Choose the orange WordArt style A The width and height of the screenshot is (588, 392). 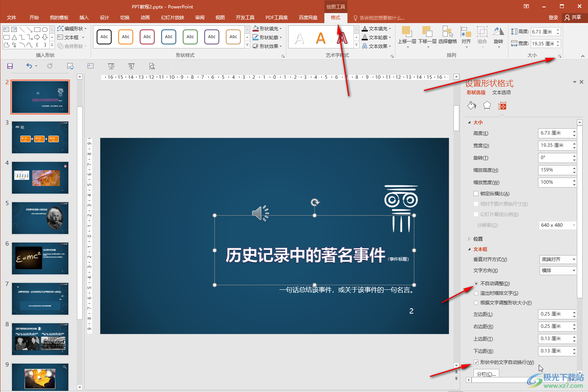point(321,38)
